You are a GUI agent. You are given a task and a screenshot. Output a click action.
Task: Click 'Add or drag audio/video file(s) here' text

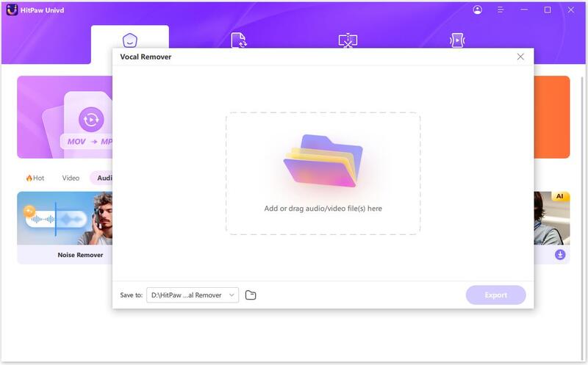pos(323,209)
